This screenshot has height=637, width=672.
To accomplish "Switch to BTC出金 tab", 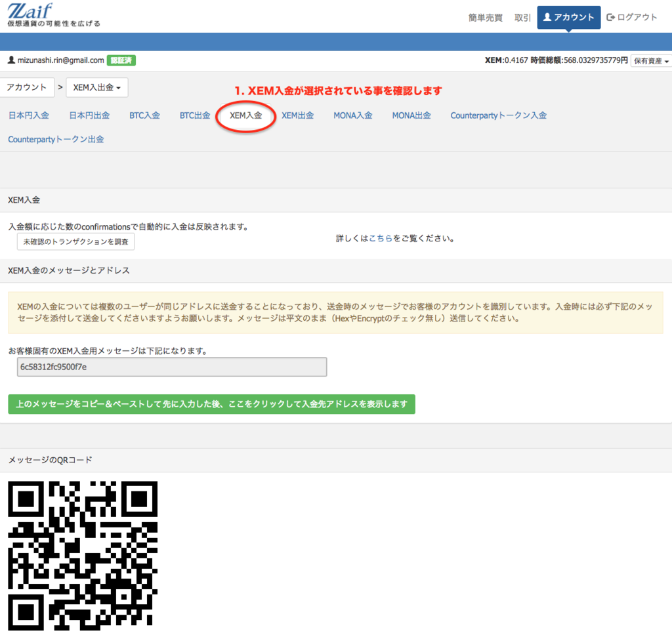I will coord(195,115).
